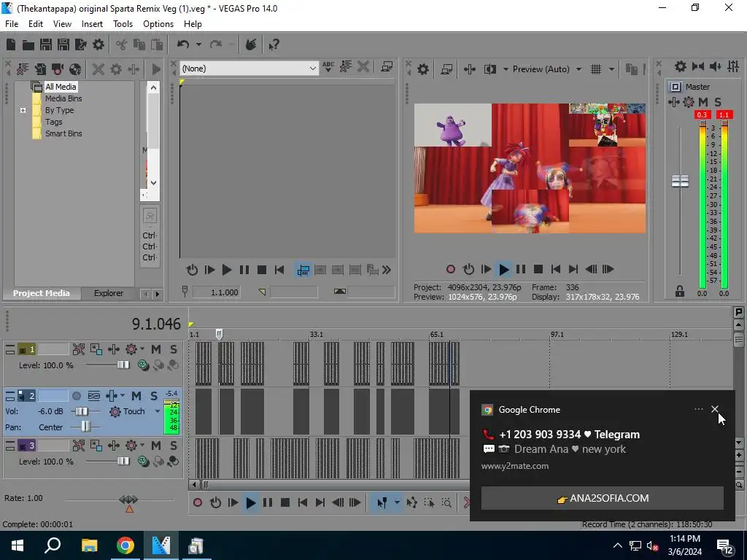The width and height of the screenshot is (747, 560).
Task: Open the Preview (Auto) quality dropdown
Action: pos(578,69)
